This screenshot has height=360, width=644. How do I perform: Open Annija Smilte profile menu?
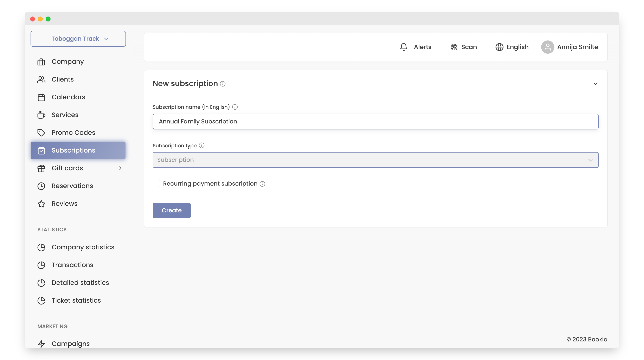577,47
